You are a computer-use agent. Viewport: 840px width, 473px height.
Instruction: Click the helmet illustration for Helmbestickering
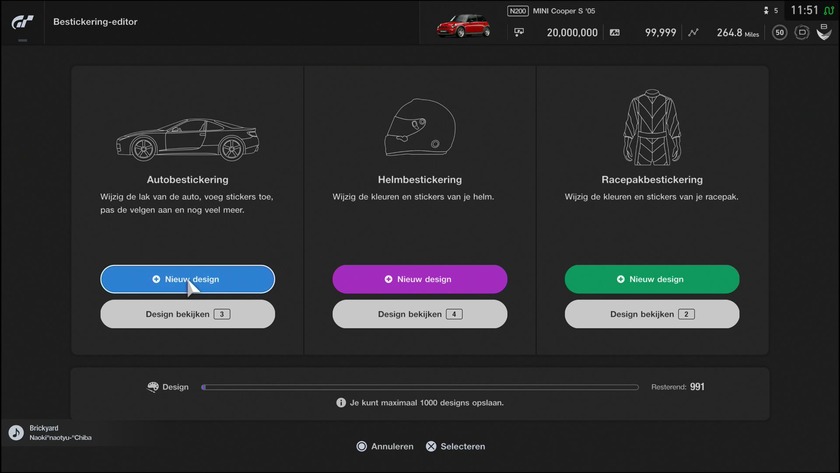coord(419,129)
